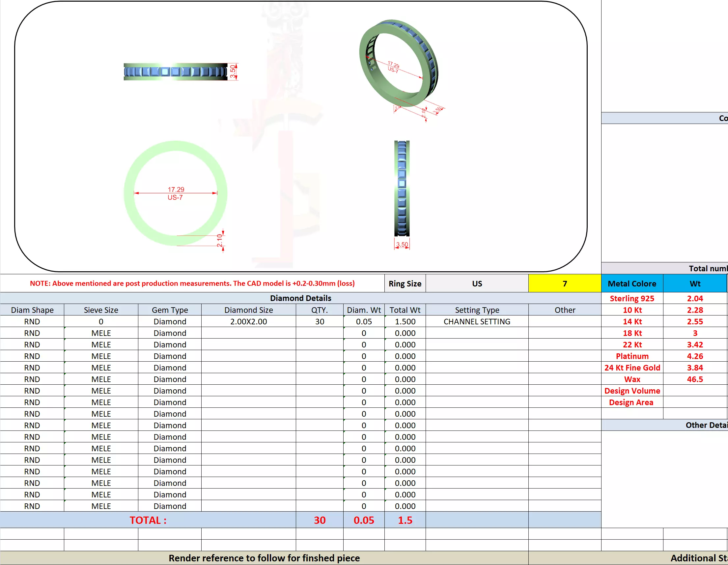Click the Render reference header bar
This screenshot has width=728, height=565.
(x=264, y=558)
